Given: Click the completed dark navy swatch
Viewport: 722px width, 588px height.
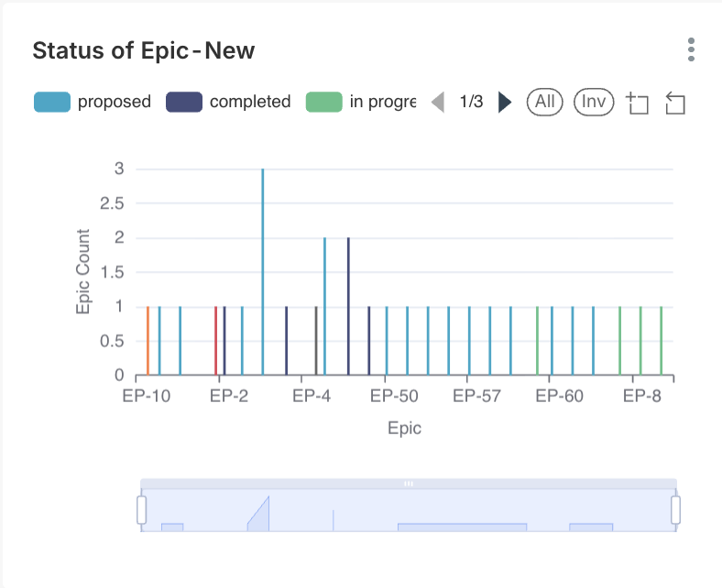Looking at the screenshot, I should (184, 102).
